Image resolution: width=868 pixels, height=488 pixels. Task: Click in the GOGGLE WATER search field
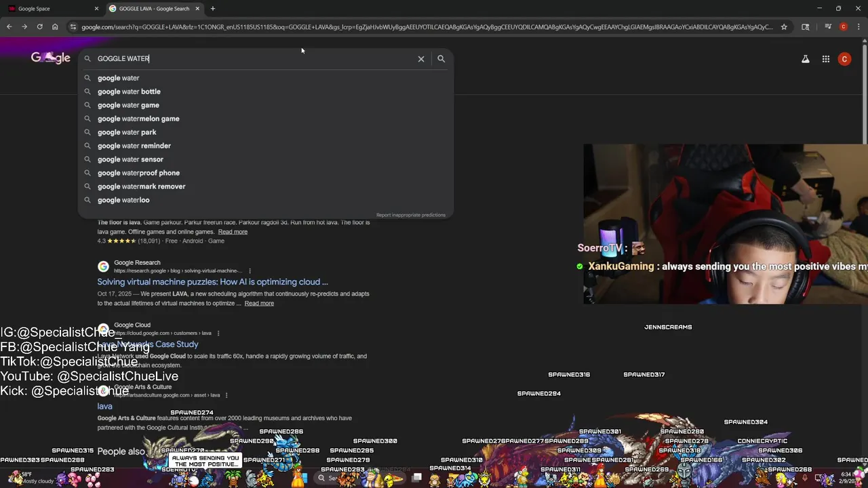[x=254, y=59]
